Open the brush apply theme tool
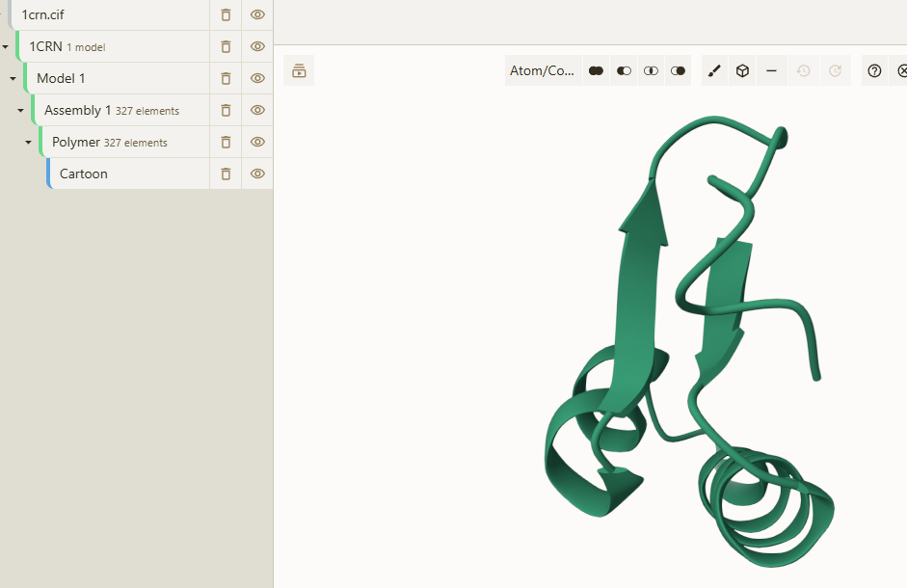This screenshot has height=588, width=907. pos(715,70)
